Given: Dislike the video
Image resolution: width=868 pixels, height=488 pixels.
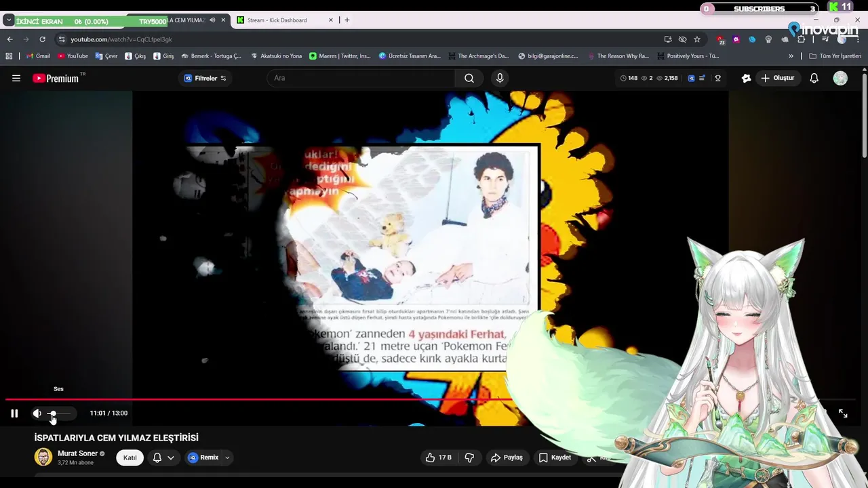Looking at the screenshot, I should pyautogui.click(x=469, y=457).
